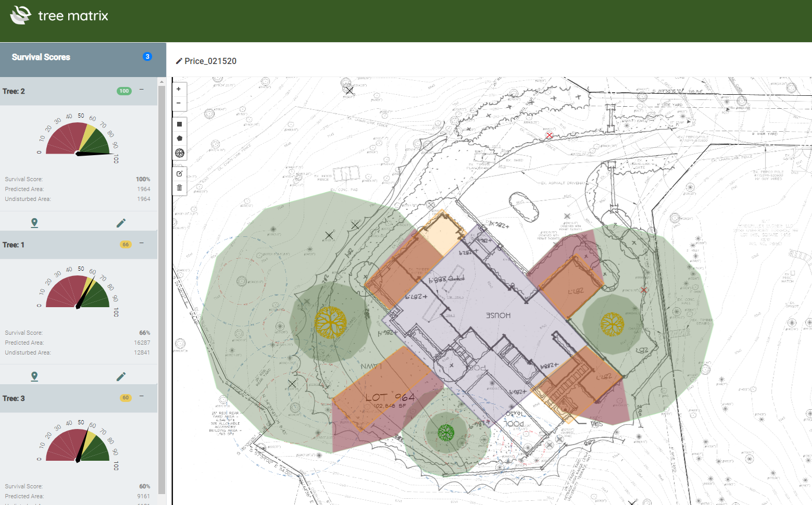Click the tree matrix leaf logo
The height and width of the screenshot is (505, 812).
point(21,15)
